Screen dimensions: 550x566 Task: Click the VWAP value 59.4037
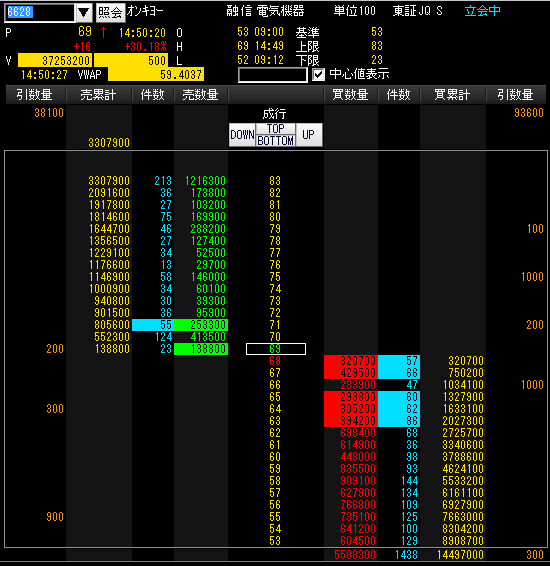coord(156,75)
